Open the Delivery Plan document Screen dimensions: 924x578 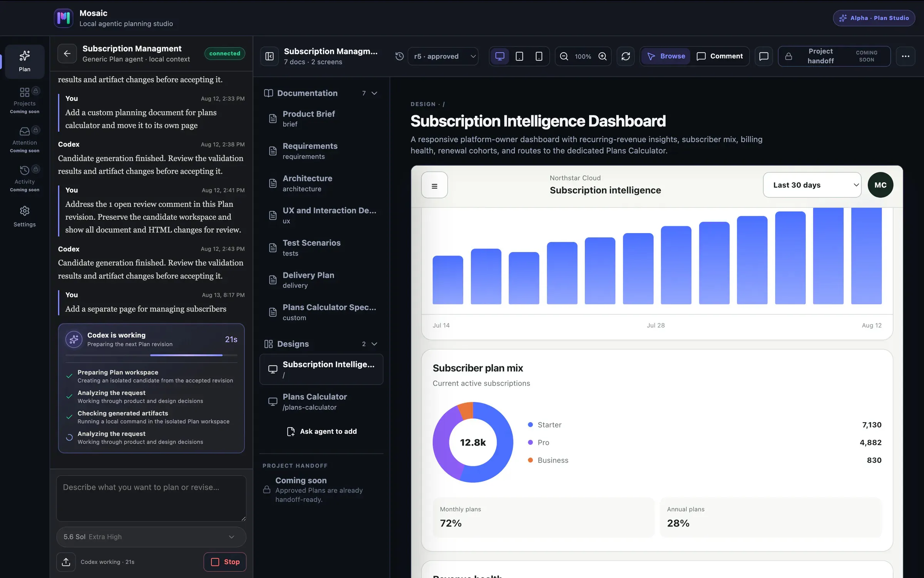[x=321, y=280]
